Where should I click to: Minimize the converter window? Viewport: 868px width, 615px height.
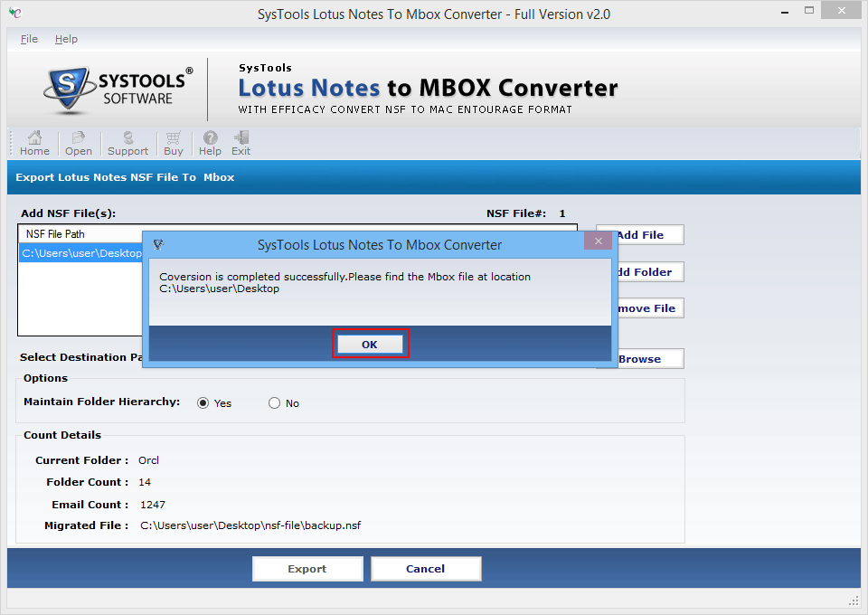click(x=785, y=12)
